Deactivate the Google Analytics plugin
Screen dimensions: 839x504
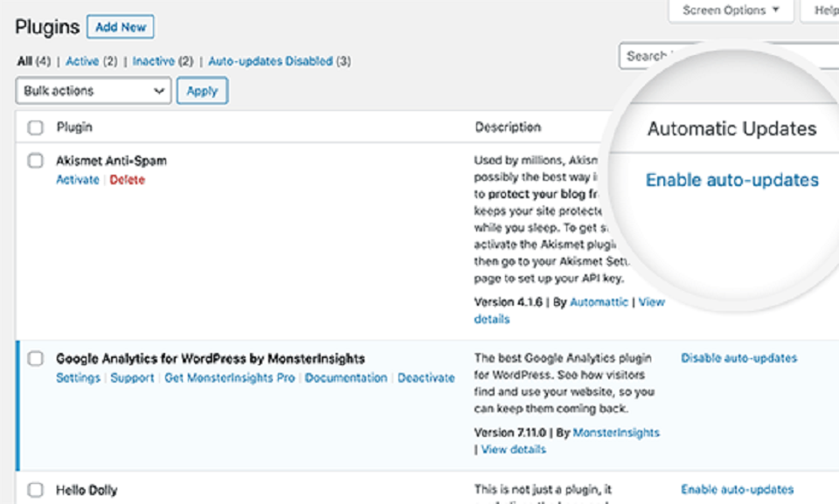click(426, 377)
